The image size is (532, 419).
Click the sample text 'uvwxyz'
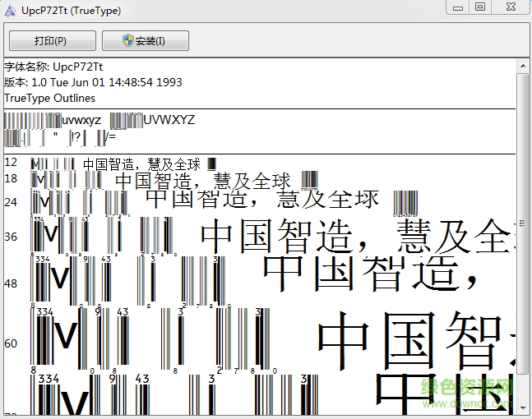(x=81, y=120)
